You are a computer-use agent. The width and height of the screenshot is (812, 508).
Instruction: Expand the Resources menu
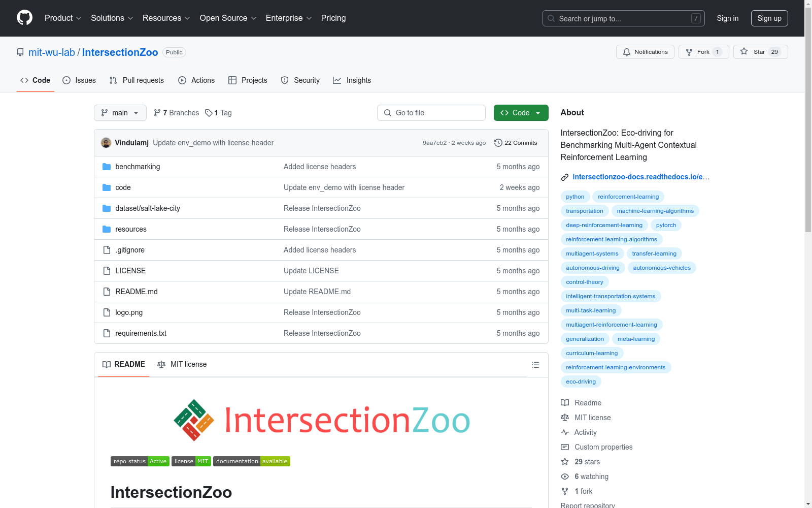166,18
